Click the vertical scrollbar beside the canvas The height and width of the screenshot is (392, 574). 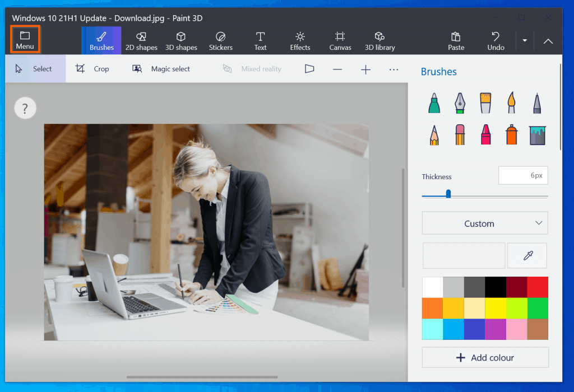[403, 228]
